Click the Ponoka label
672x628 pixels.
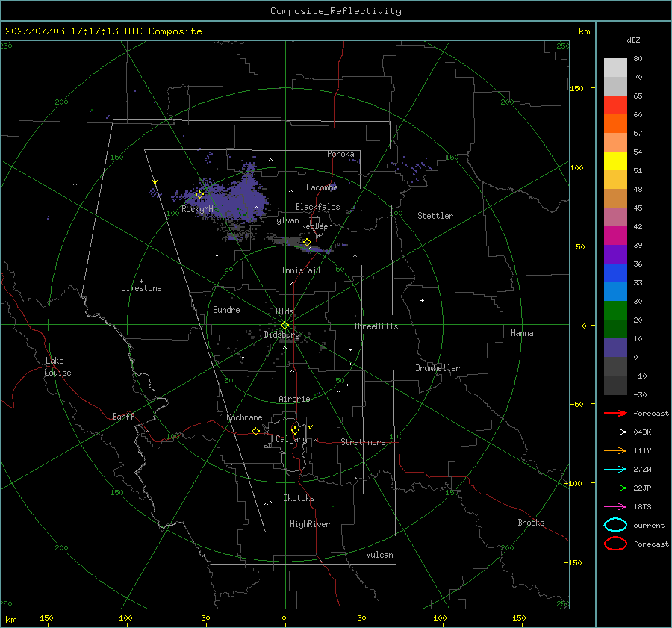pos(340,154)
